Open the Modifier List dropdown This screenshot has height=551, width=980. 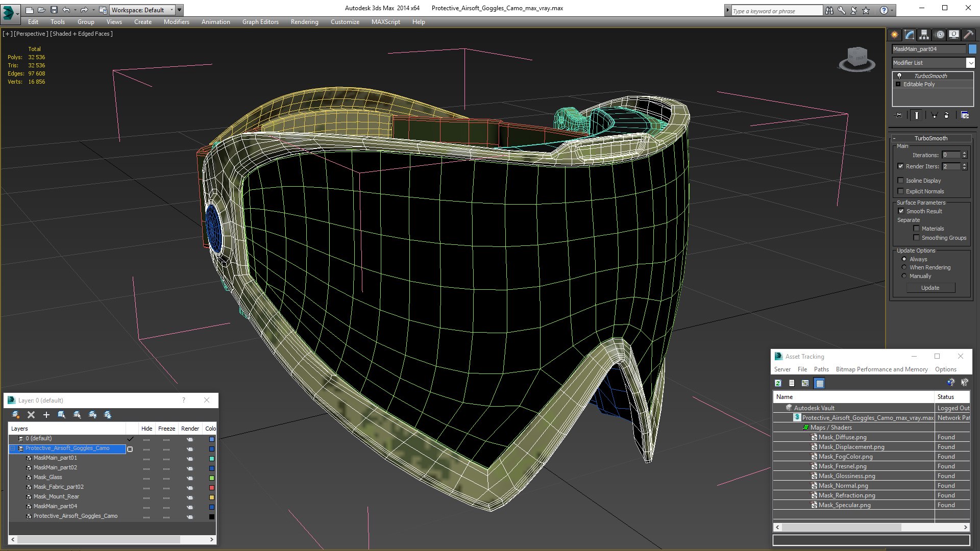970,63
